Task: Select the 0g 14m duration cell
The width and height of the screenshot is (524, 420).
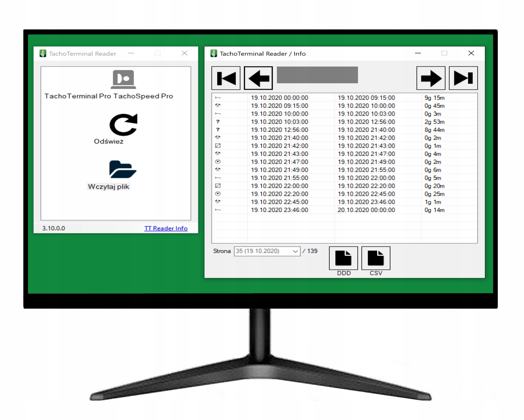Action: [x=434, y=210]
